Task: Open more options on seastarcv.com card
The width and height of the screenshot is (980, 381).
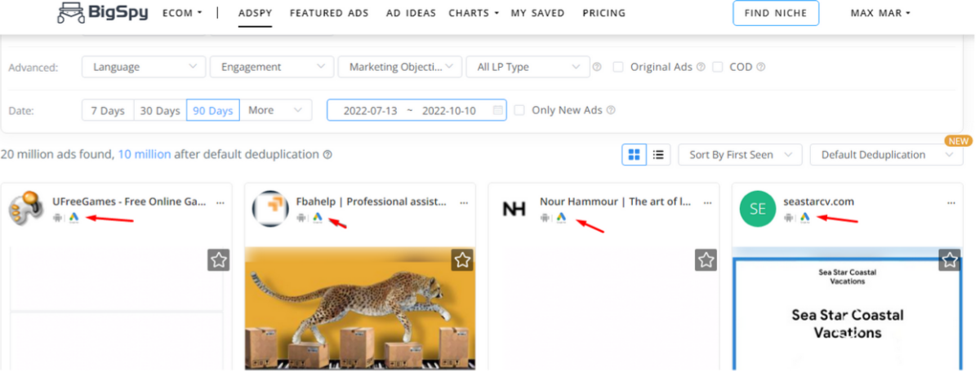Action: [x=951, y=202]
